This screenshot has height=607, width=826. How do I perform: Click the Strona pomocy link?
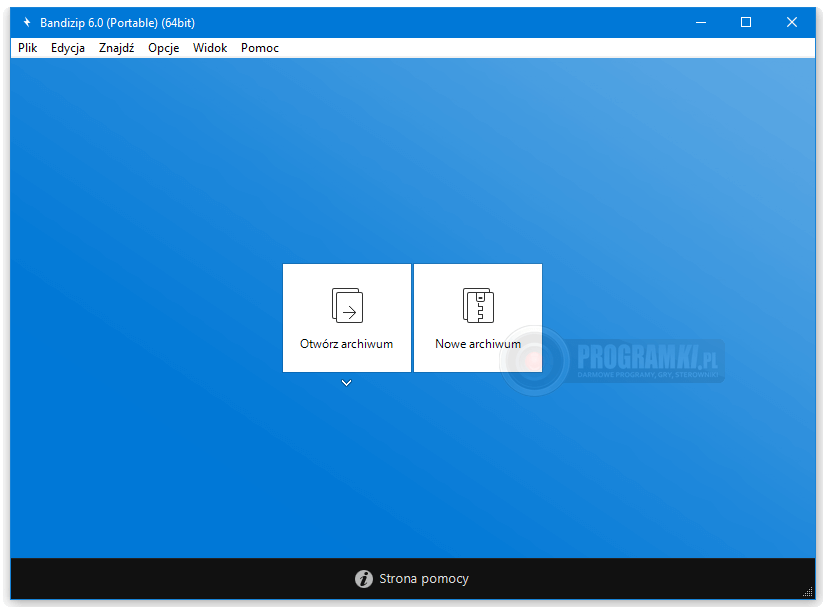pos(424,579)
